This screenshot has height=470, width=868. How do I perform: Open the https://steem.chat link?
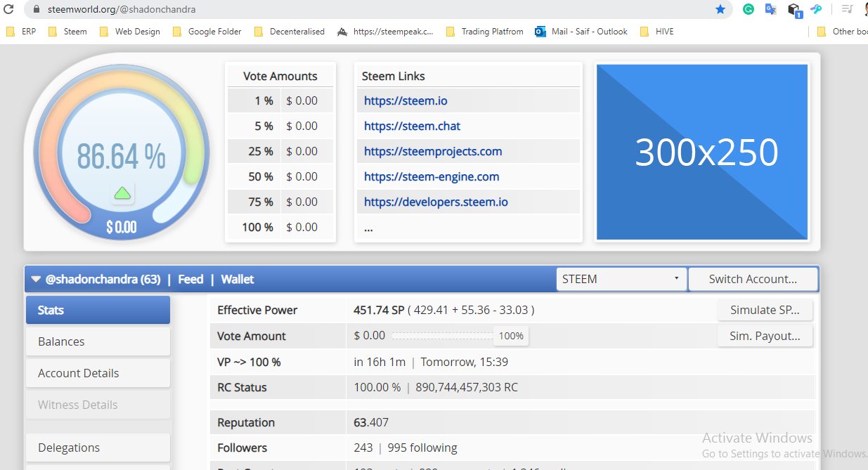click(x=413, y=126)
